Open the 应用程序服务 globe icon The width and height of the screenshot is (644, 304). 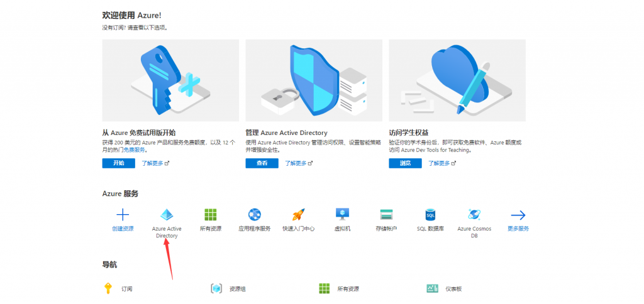pos(255,215)
